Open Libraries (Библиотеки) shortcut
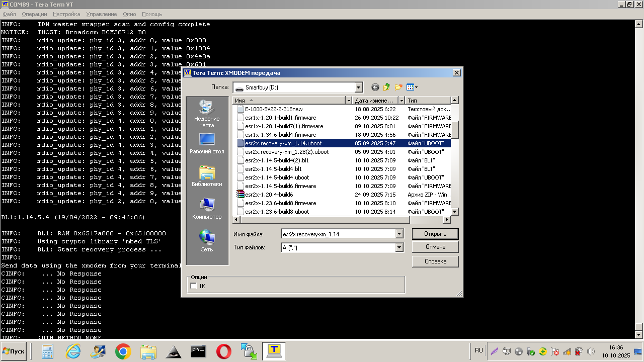This screenshot has width=644, height=362. coord(207,176)
